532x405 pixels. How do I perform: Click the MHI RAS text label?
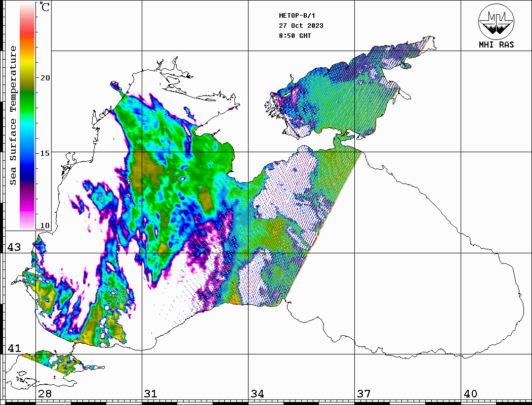497,44
